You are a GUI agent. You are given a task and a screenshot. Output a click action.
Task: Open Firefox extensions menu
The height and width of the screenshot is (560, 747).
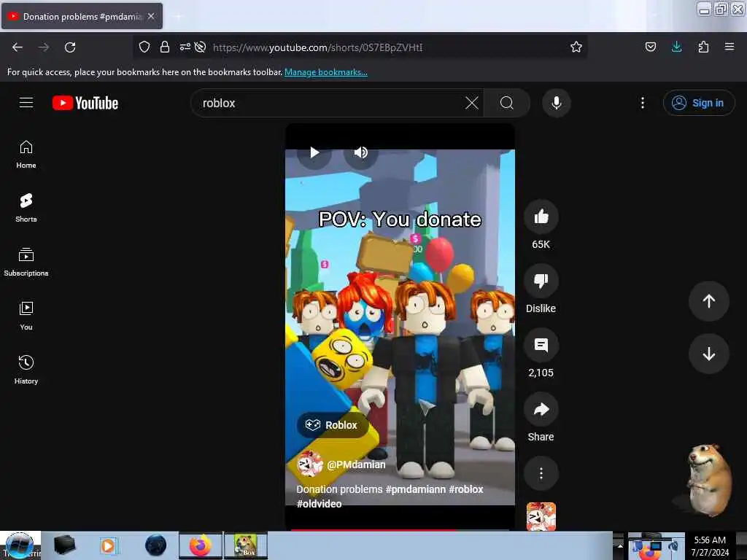click(703, 47)
